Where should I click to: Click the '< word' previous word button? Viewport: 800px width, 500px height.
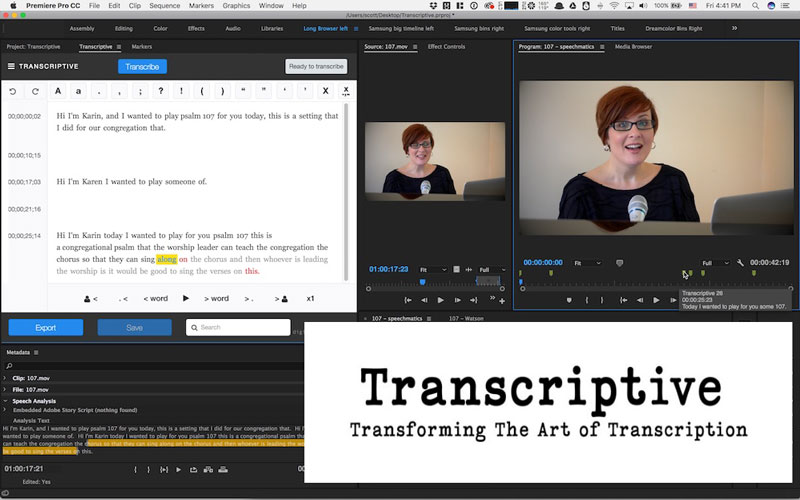click(156, 298)
